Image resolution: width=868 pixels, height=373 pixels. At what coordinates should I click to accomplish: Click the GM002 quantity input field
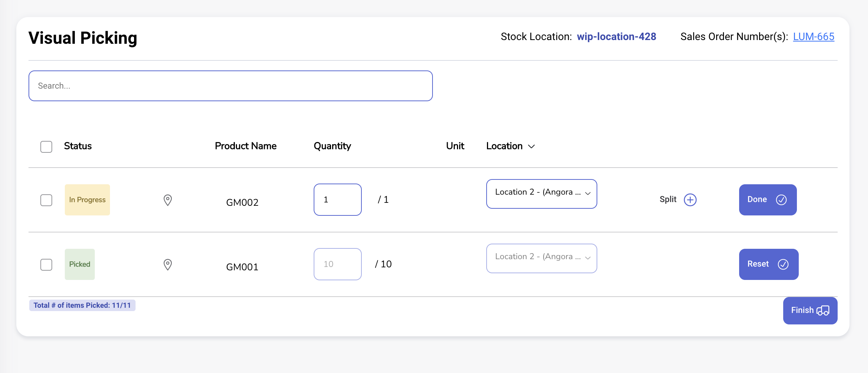coord(337,200)
